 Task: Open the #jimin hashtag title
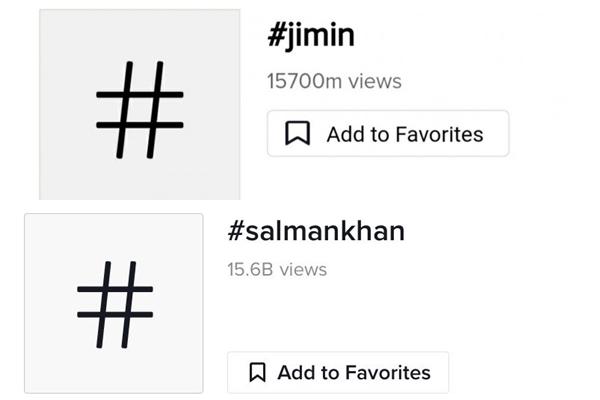[x=311, y=37]
